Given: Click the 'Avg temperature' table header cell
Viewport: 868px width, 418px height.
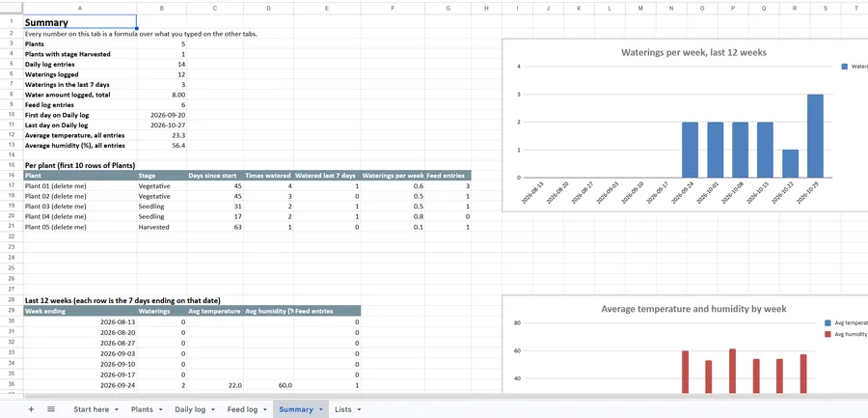Looking at the screenshot, I should [215, 311].
